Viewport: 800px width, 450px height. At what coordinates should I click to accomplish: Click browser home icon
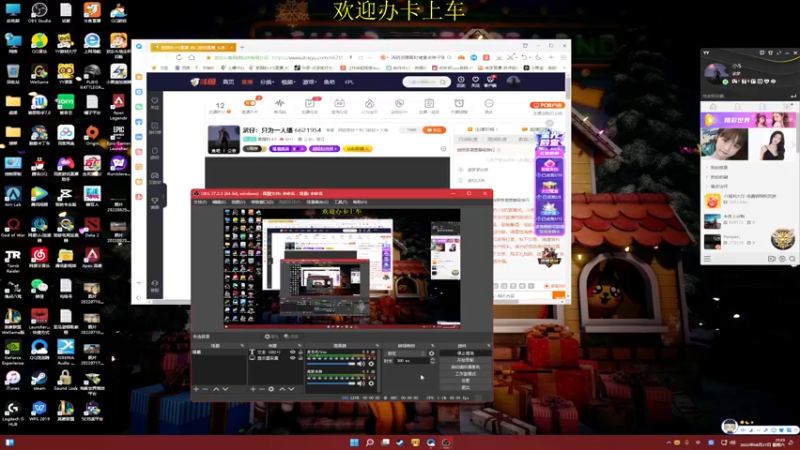point(191,58)
